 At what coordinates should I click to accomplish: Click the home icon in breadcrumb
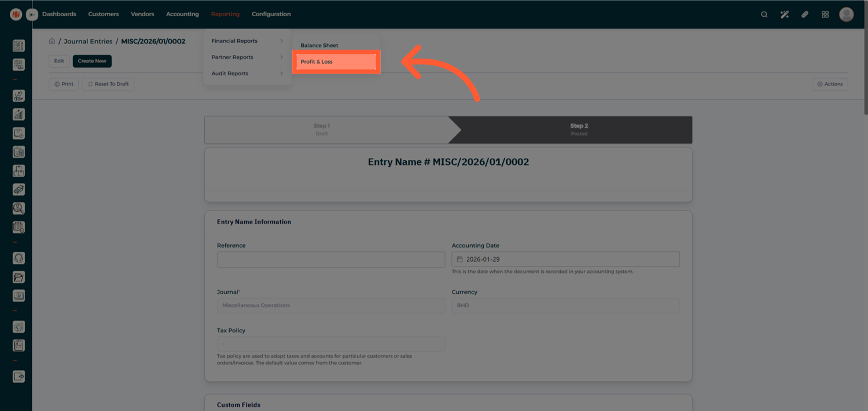pos(52,42)
